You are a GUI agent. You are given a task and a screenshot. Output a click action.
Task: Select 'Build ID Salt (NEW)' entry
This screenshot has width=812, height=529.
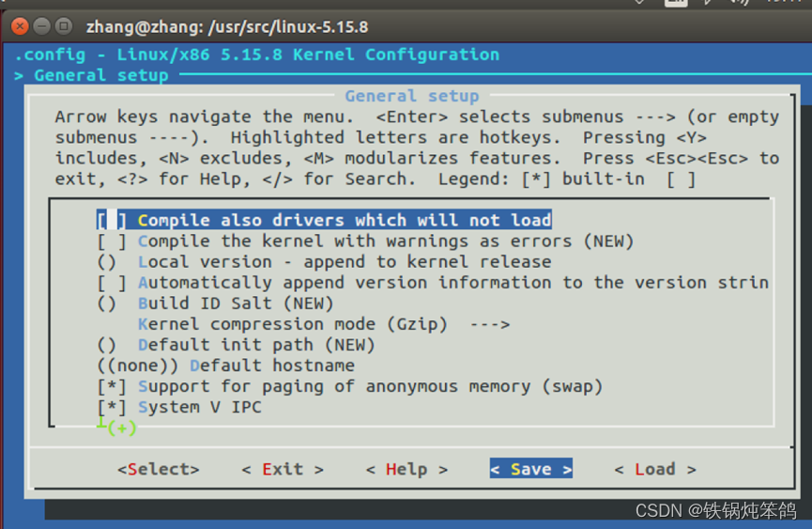[215, 303]
